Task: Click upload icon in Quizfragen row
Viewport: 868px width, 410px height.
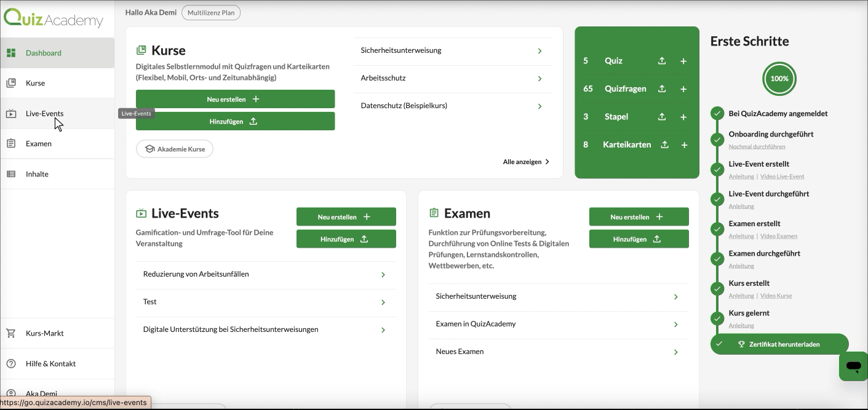Action: (662, 89)
